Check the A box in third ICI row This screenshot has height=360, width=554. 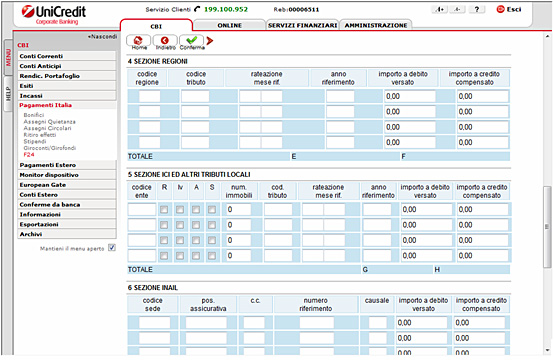196,241
